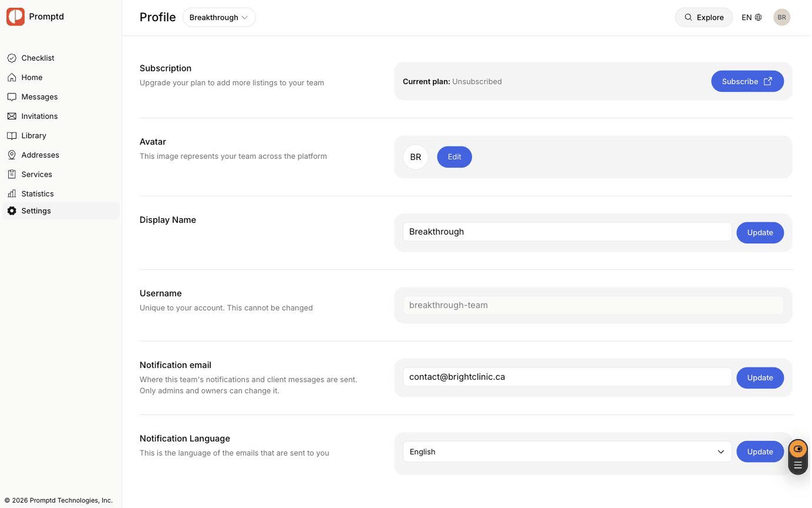Open the EN language selector

(751, 17)
